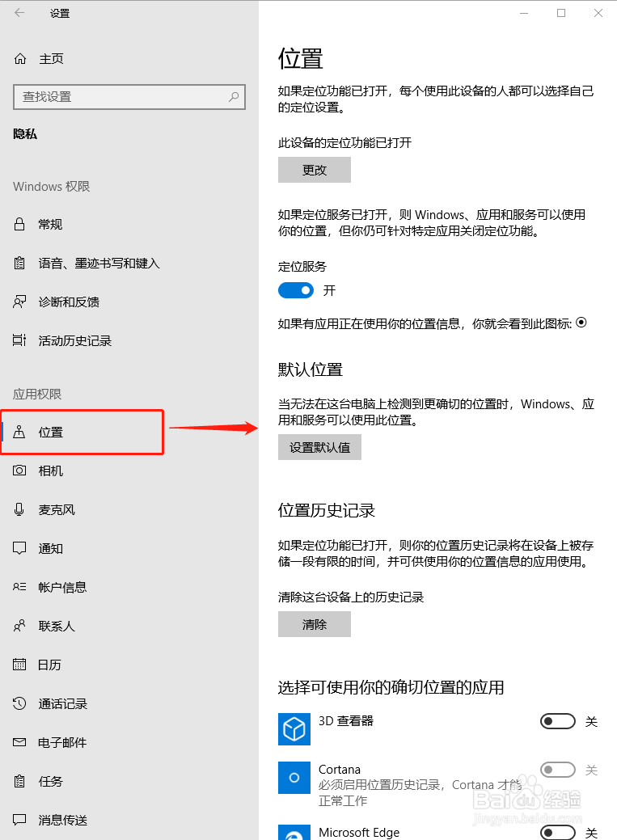Focus the 查找设置 search field

coord(129,97)
